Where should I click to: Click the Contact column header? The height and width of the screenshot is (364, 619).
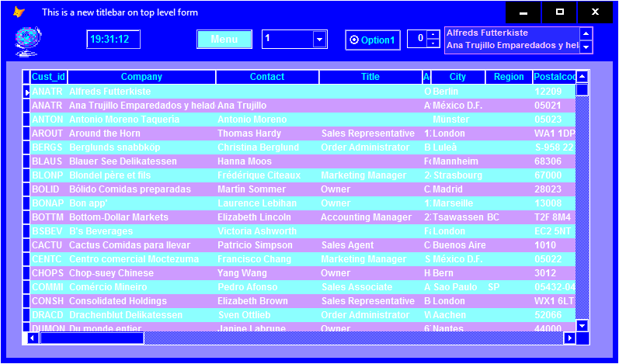(x=267, y=77)
